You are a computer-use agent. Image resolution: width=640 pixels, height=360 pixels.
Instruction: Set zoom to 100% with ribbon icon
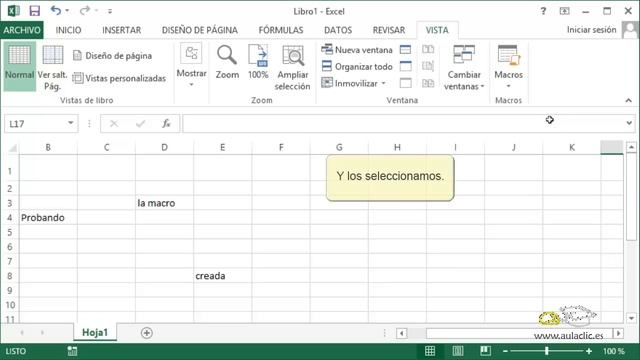(x=258, y=62)
